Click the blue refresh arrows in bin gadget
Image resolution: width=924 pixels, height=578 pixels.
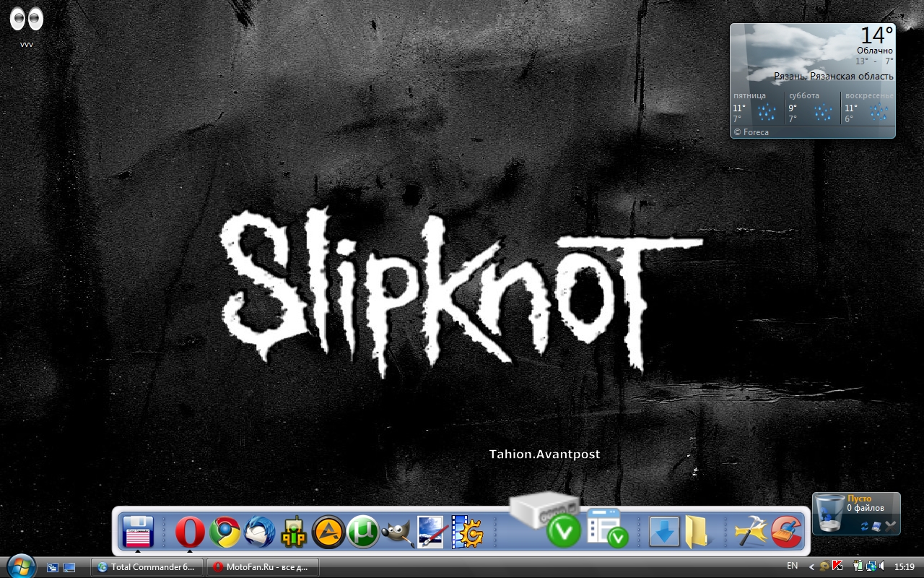click(864, 527)
